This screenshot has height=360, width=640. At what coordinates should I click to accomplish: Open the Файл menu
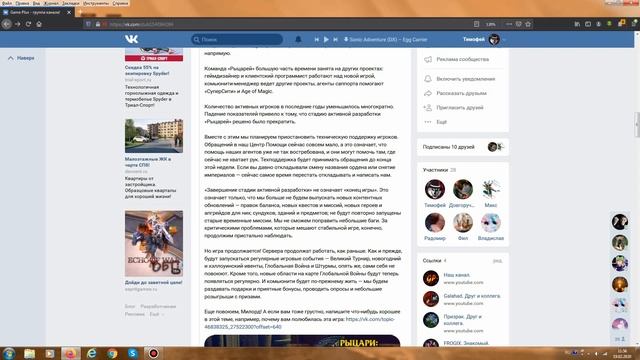(7, 3)
